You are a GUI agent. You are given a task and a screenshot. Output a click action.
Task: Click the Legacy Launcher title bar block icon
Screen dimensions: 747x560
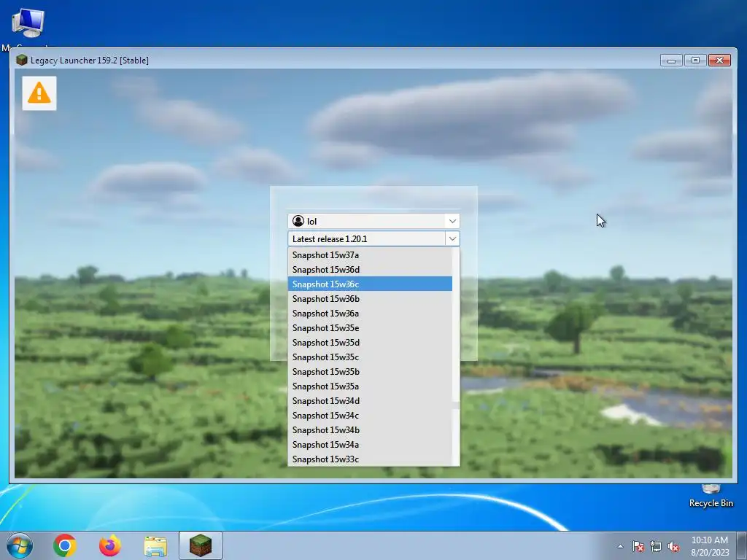tap(21, 60)
